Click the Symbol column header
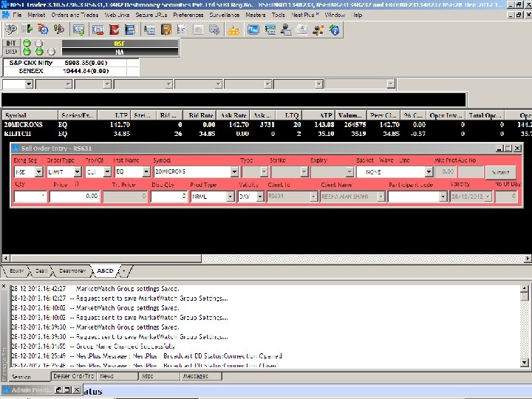The width and height of the screenshot is (532, 399). 30,115
